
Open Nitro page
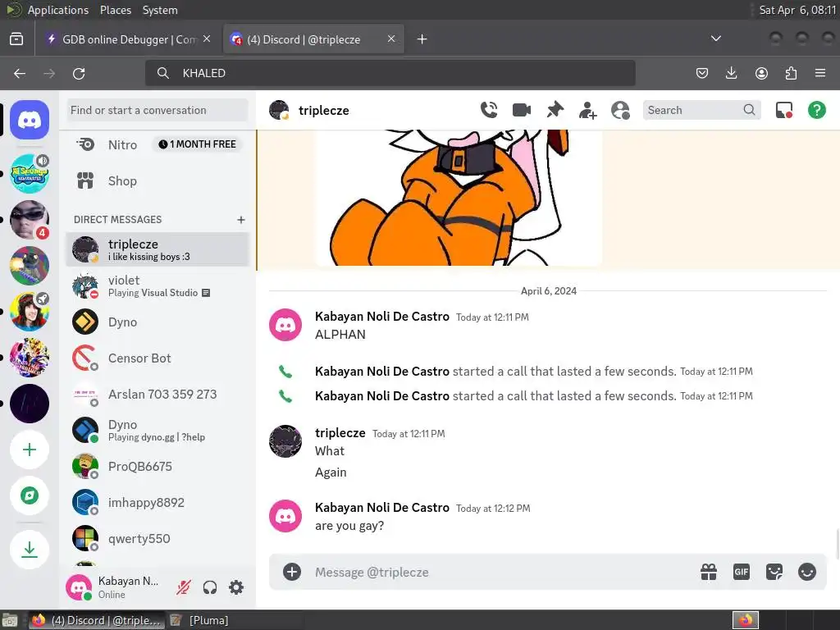click(x=157, y=144)
